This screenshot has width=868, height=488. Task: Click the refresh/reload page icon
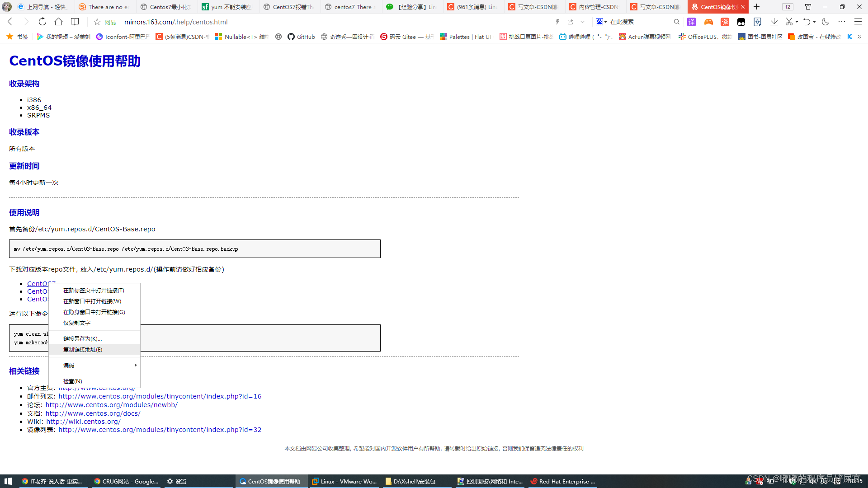(42, 21)
